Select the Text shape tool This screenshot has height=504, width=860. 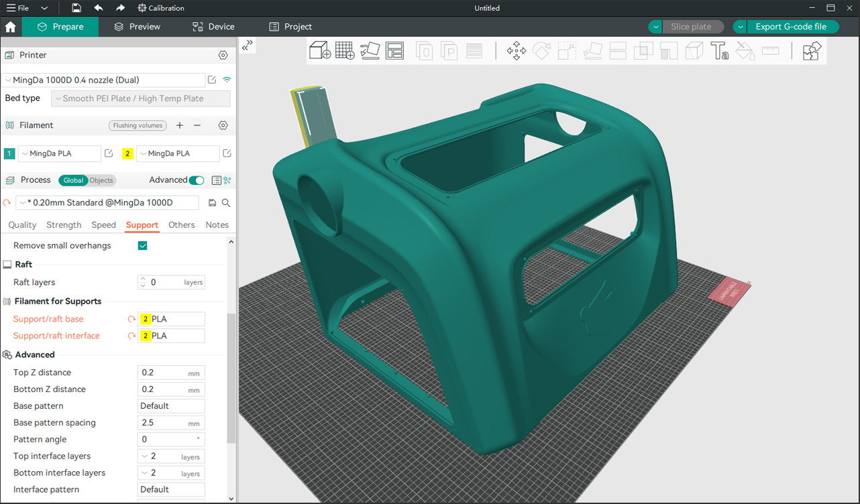(719, 51)
